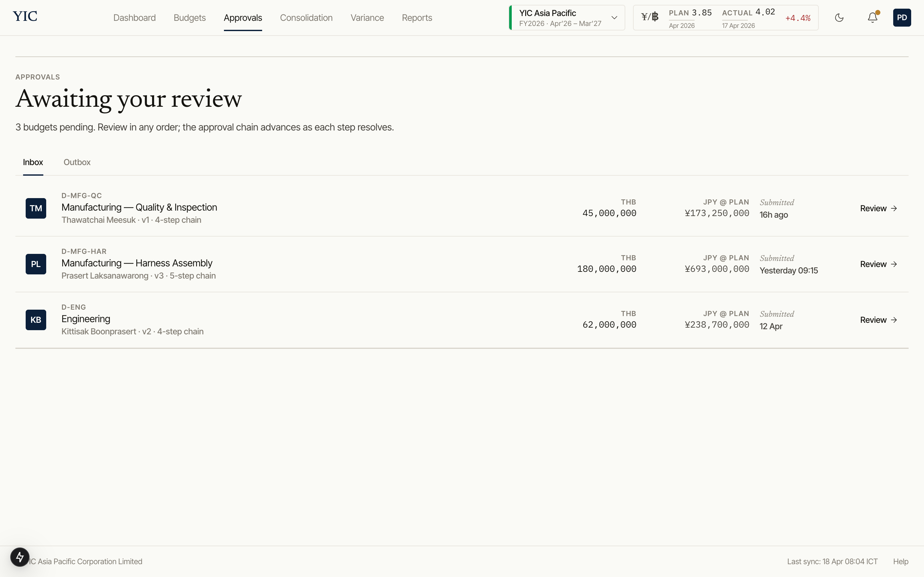The image size is (924, 577).
Task: Review Manufacturing Quality & Inspection budget
Action: tap(878, 208)
